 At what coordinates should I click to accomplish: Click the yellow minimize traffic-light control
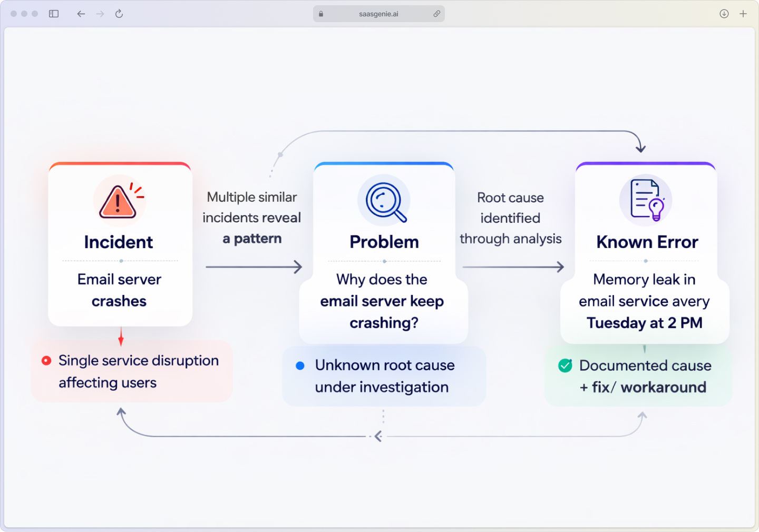(24, 14)
